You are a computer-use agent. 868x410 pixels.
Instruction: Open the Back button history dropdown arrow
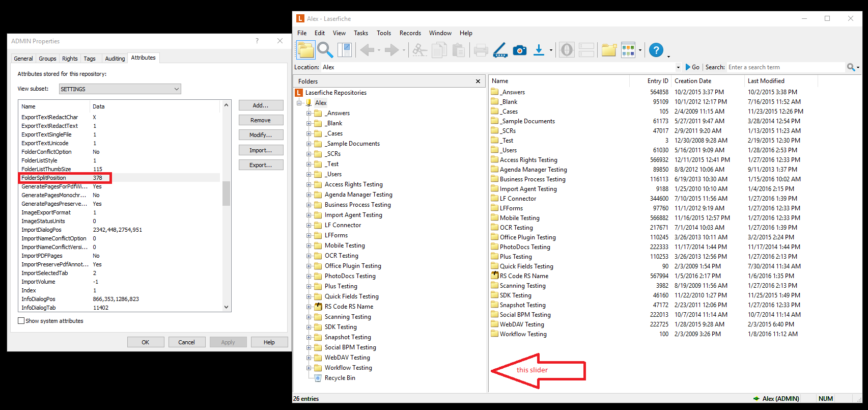(379, 50)
